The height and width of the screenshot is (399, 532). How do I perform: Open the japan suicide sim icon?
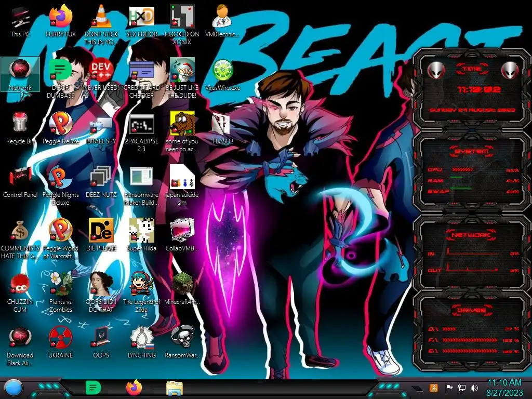[x=182, y=184]
